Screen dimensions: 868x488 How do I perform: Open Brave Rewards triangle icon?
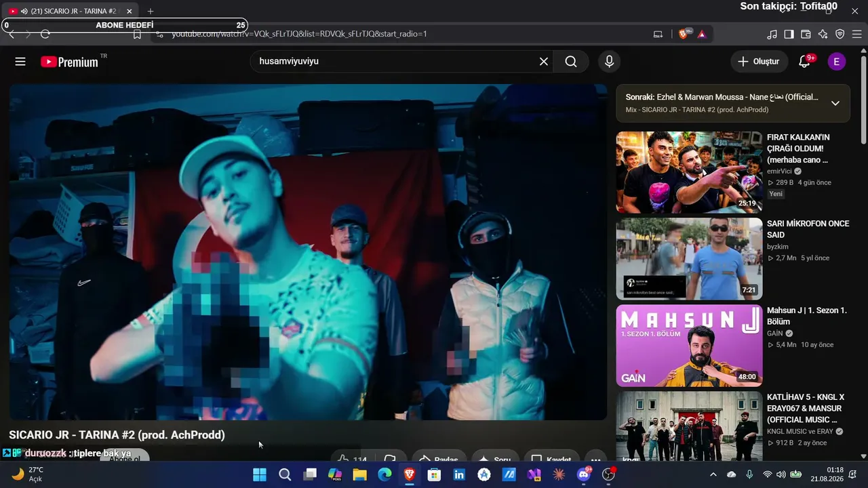[x=702, y=34]
